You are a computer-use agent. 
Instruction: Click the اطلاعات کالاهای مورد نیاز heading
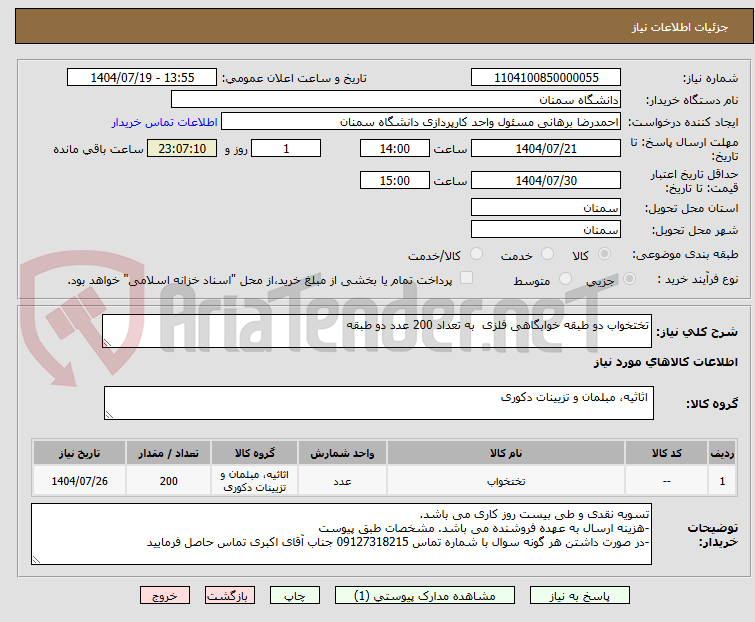665,362
